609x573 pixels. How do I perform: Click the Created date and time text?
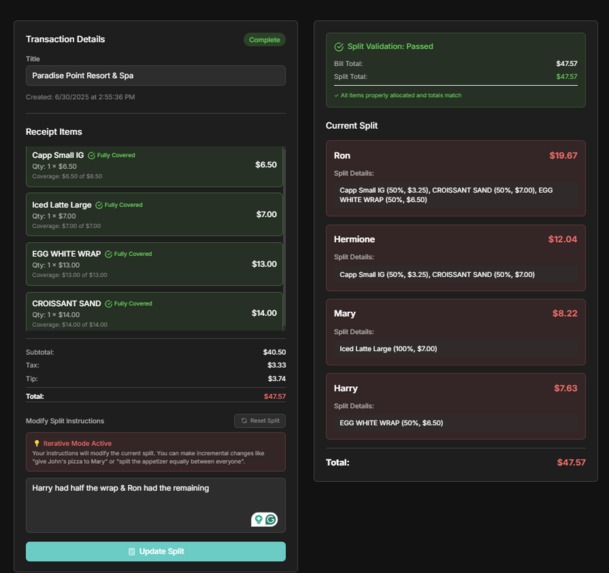pyautogui.click(x=80, y=97)
